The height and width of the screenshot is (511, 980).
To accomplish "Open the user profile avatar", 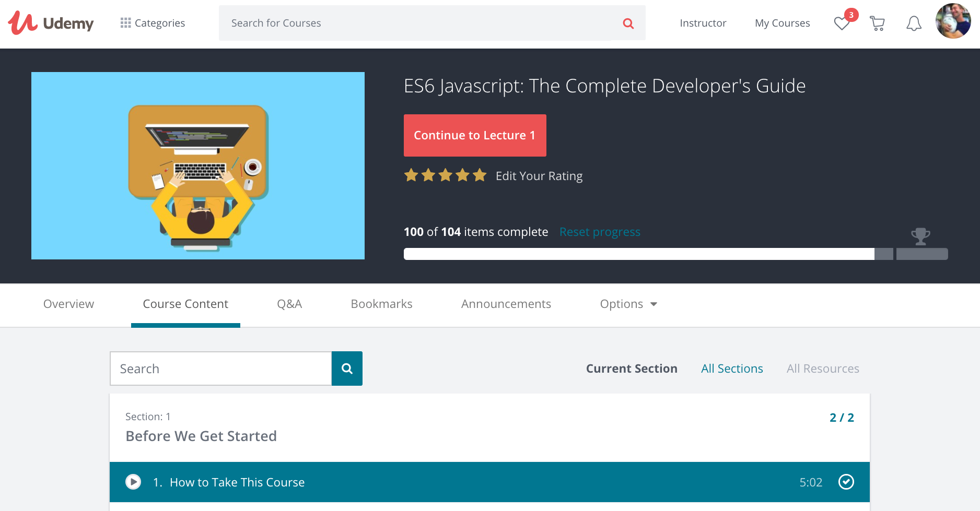I will (x=953, y=21).
